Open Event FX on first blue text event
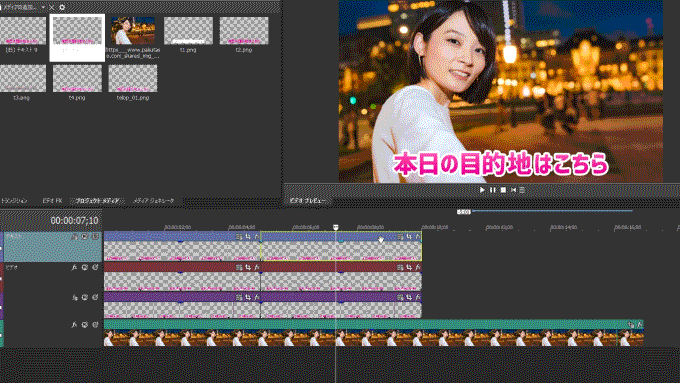Image resolution: width=680 pixels, height=383 pixels. pyautogui.click(x=257, y=236)
